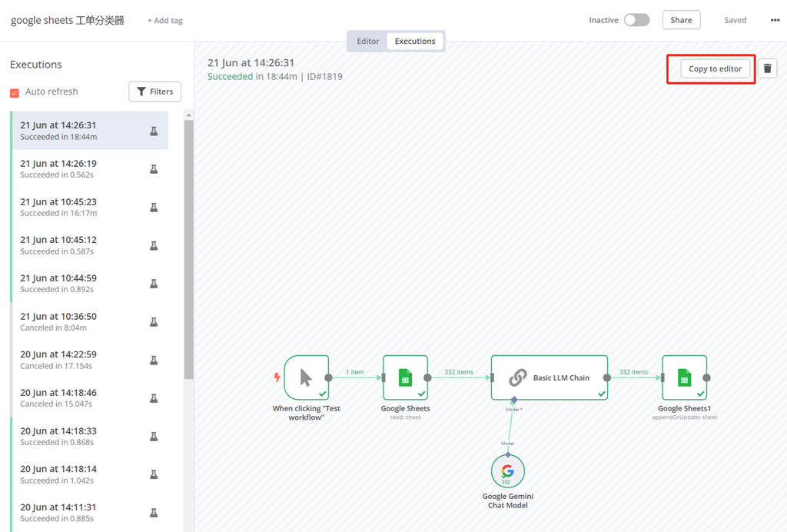Click the Copy to editor button
Viewport: 787px width, 532px height.
715,68
